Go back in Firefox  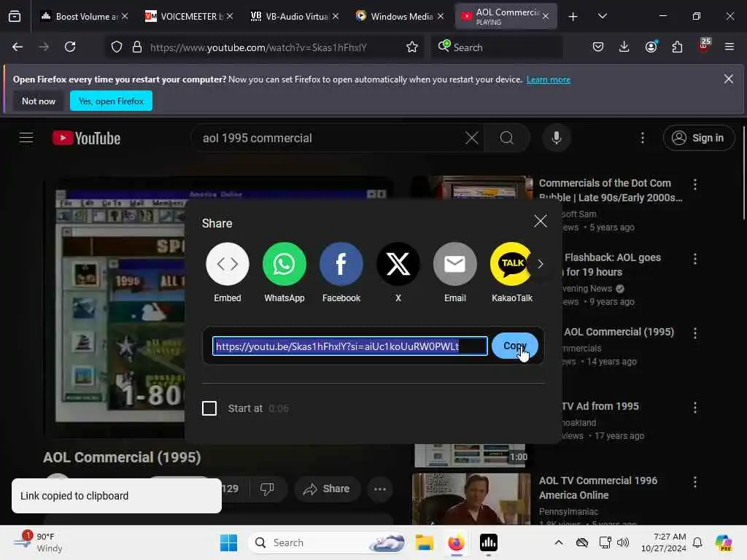click(x=18, y=47)
